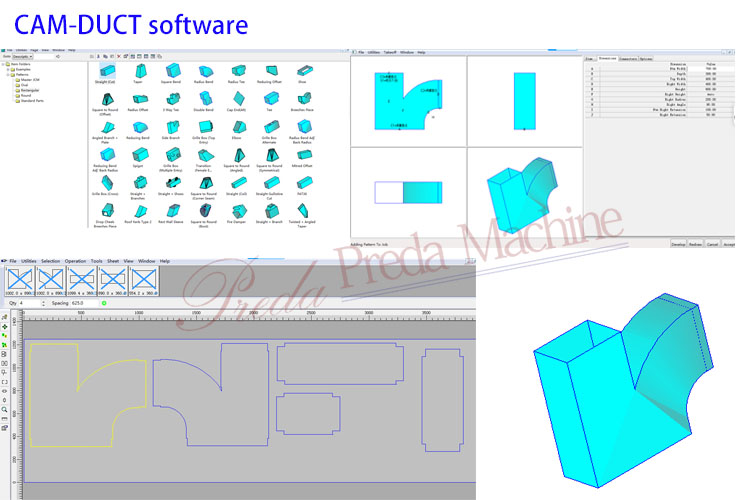Click the zoom magnifier tool in nesting toolbar
The width and height of the screenshot is (750, 500).
[x=4, y=410]
